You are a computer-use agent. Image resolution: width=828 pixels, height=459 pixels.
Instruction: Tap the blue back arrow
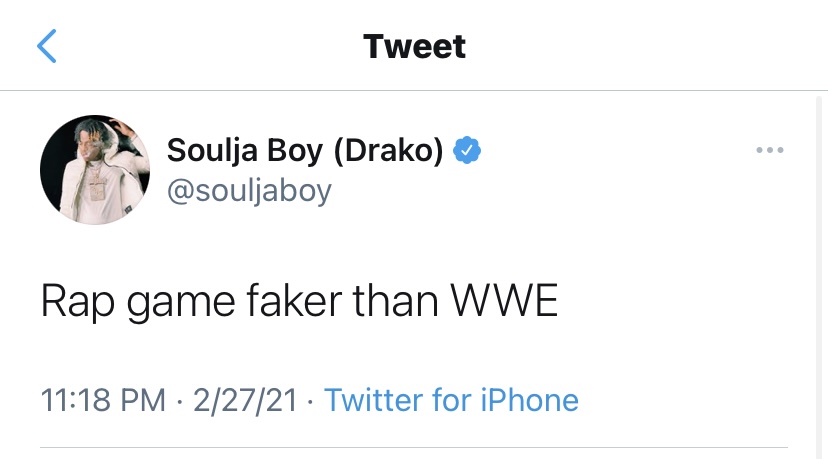[47, 46]
